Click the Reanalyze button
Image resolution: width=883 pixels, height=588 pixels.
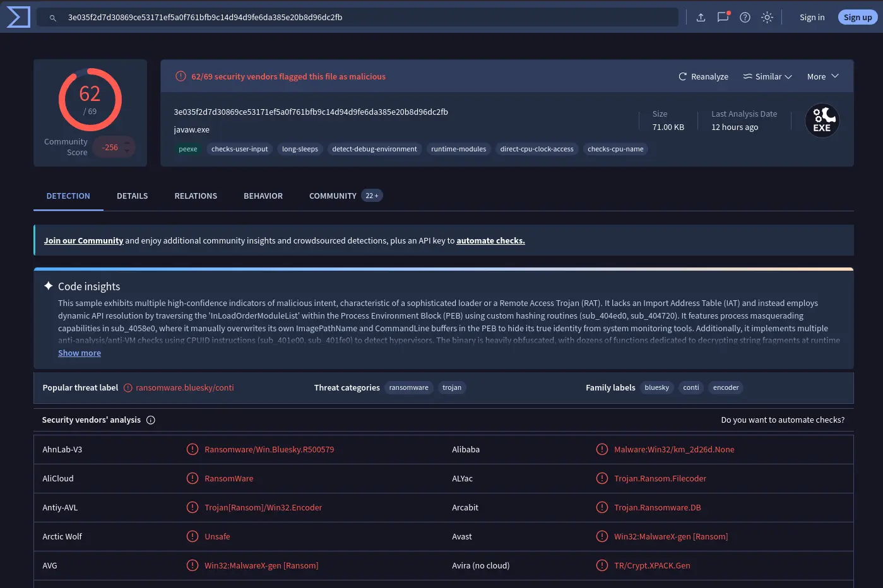click(x=703, y=76)
